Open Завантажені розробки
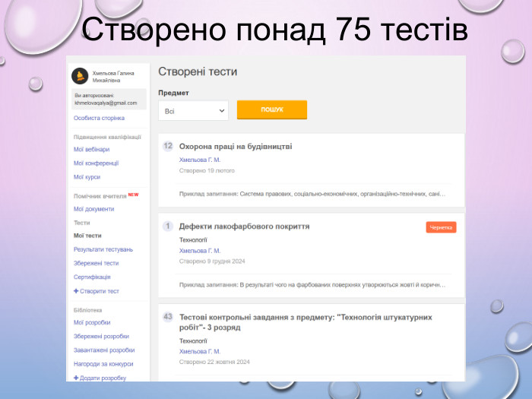The image size is (532, 399). coord(104,350)
